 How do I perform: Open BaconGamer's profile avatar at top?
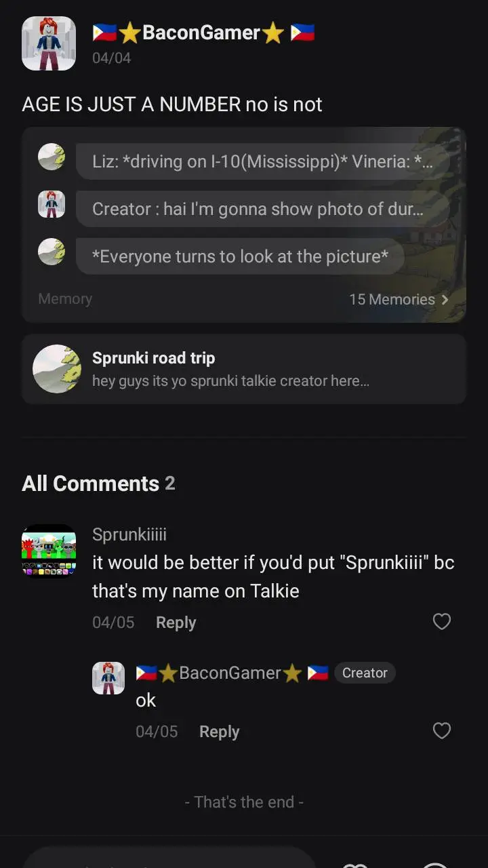point(49,43)
